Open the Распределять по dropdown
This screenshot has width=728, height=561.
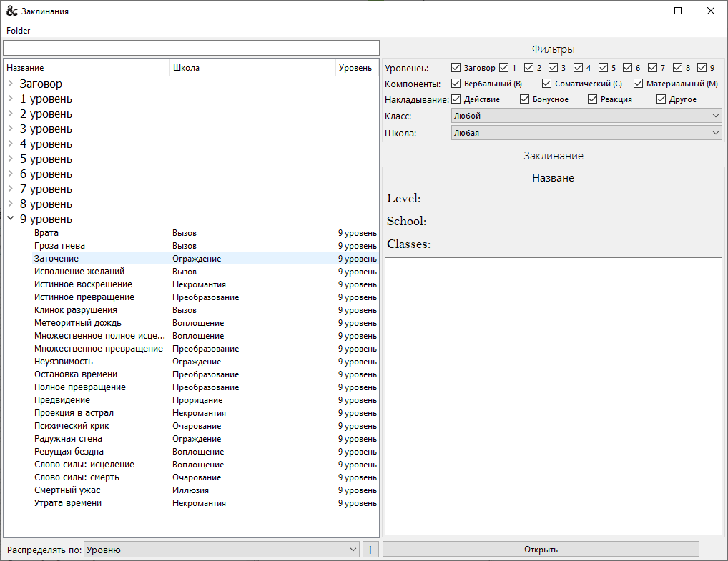(221, 550)
